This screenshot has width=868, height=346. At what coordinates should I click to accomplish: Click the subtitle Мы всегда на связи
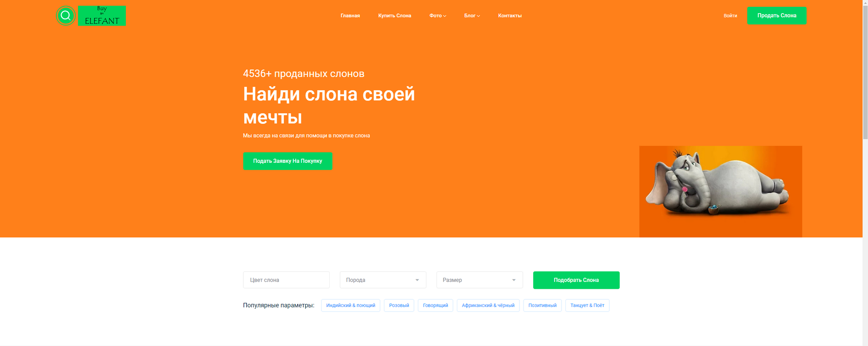[306, 136]
